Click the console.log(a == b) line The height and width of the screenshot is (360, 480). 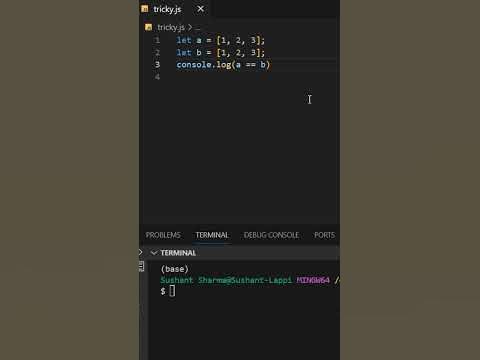click(223, 64)
